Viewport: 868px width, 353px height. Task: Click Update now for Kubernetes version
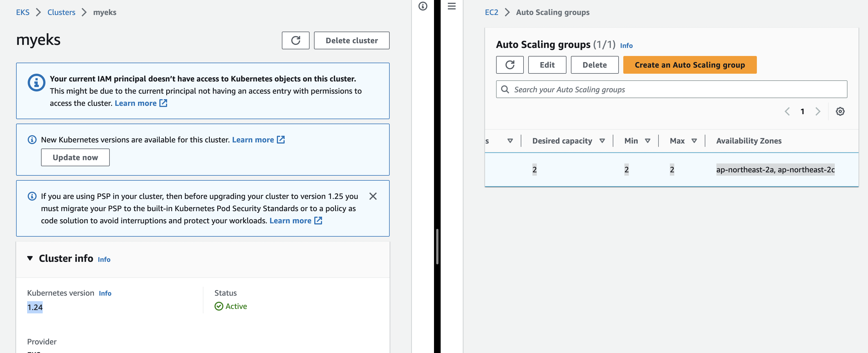pyautogui.click(x=75, y=157)
